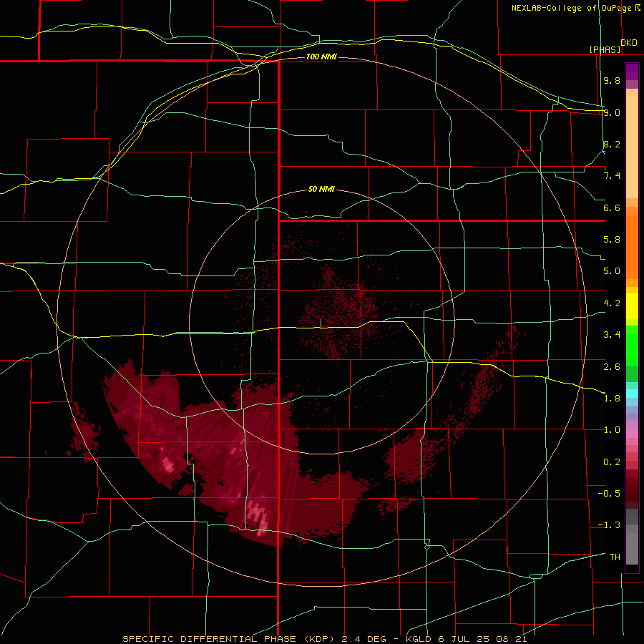Click the "TH" threshold label on the legend
The width and height of the screenshot is (644, 644).
615,557
